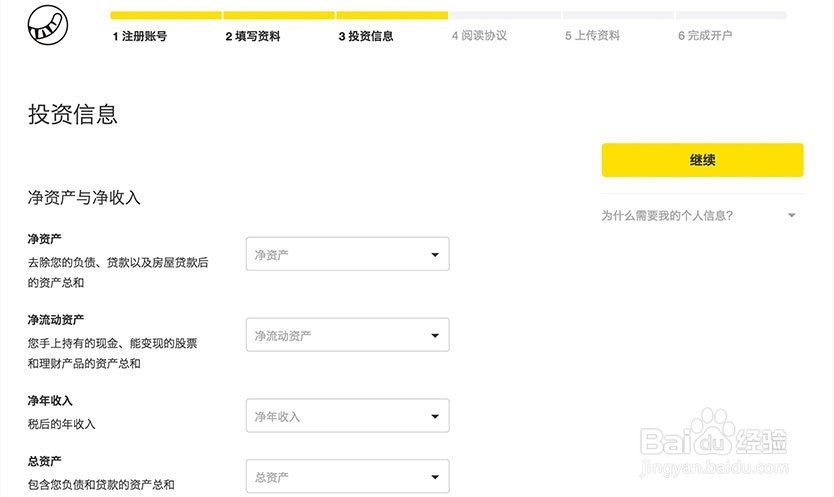Open the 总资产 dropdown
Screen dimensions: 834x497
[x=347, y=476]
